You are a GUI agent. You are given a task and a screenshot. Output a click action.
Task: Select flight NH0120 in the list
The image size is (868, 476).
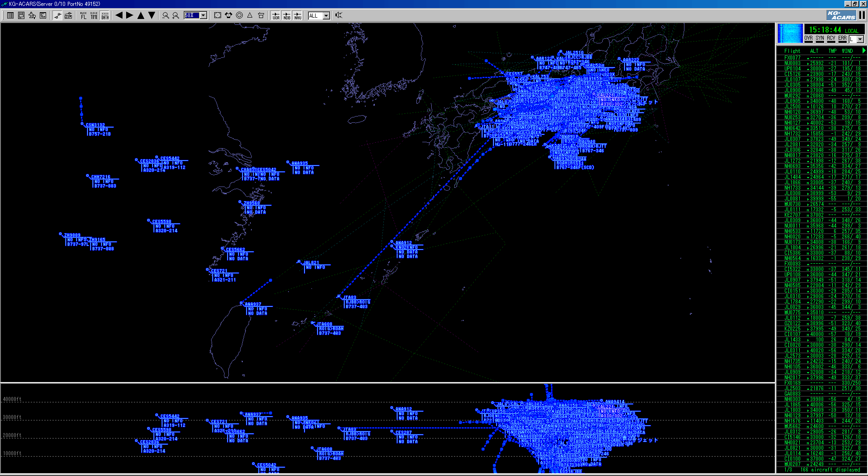(822, 112)
